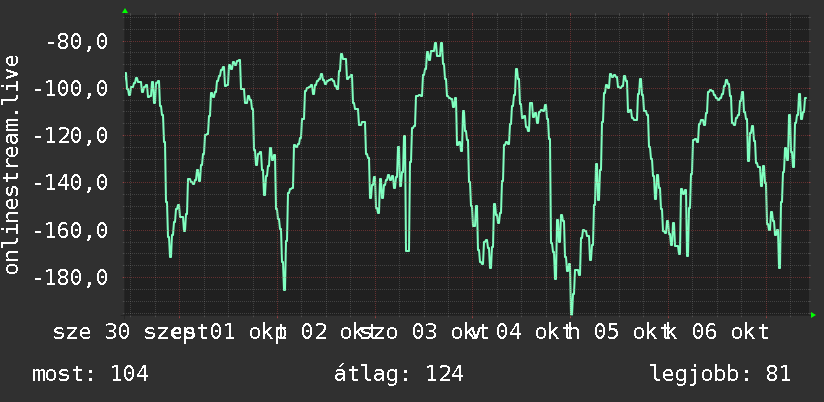The image size is (824, 402).
Task: Click the -180,0 y-axis label
Action: 71,277
